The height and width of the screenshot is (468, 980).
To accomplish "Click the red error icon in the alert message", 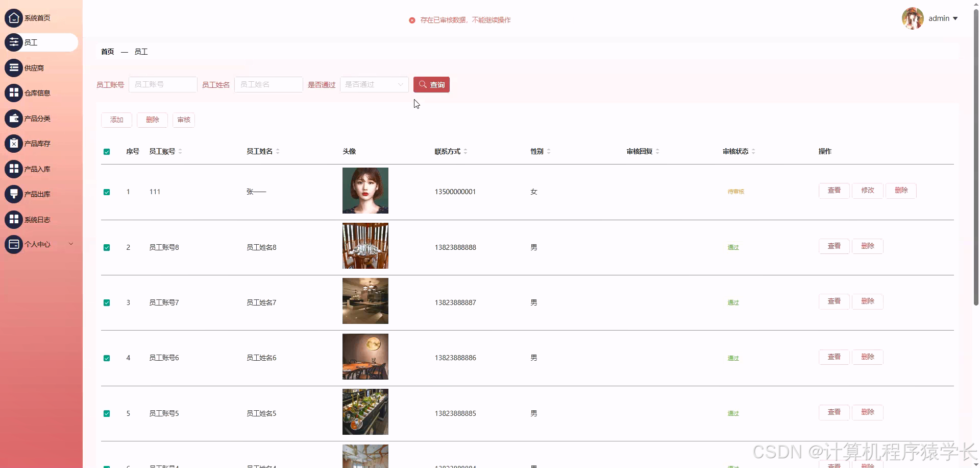I will tap(412, 20).
